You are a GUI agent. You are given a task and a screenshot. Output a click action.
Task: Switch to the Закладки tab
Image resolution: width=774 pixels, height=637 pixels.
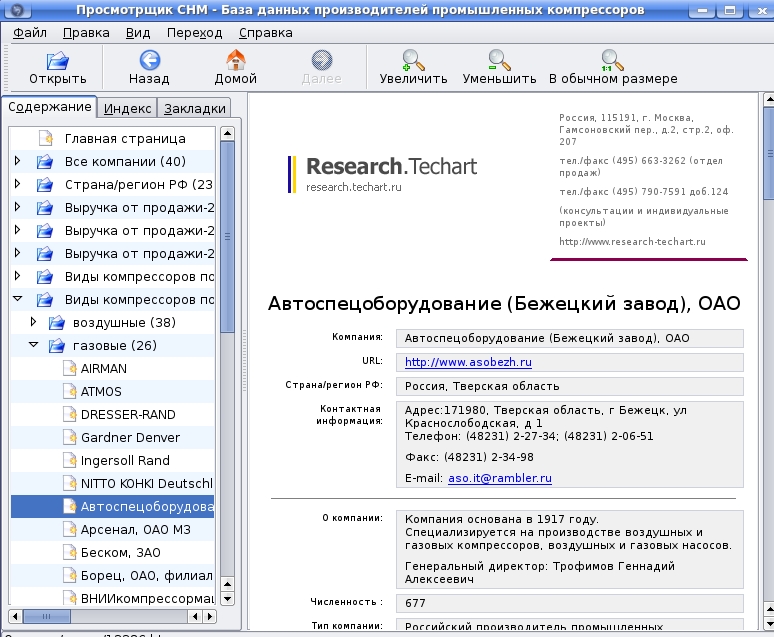click(x=194, y=109)
